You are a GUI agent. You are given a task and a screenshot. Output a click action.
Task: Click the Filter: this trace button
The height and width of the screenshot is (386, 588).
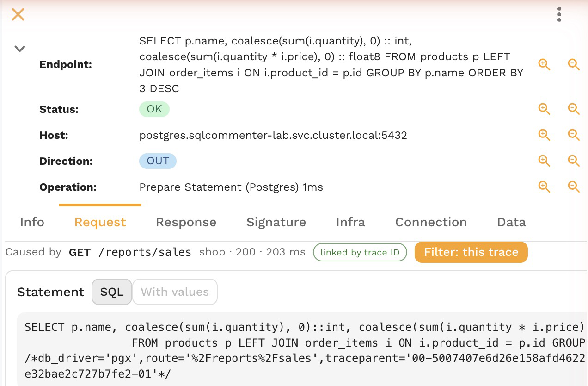click(x=471, y=252)
